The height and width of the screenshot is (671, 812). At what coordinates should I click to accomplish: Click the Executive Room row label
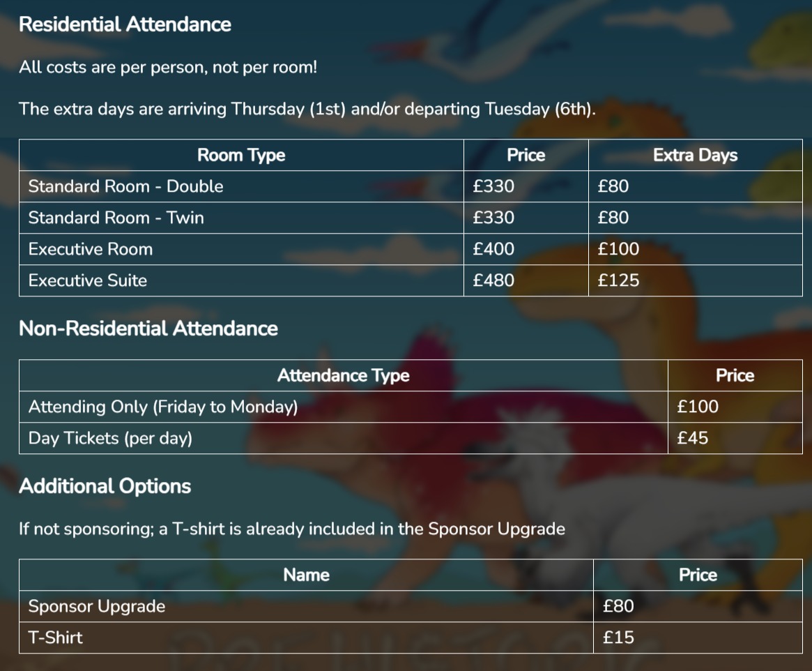90,249
